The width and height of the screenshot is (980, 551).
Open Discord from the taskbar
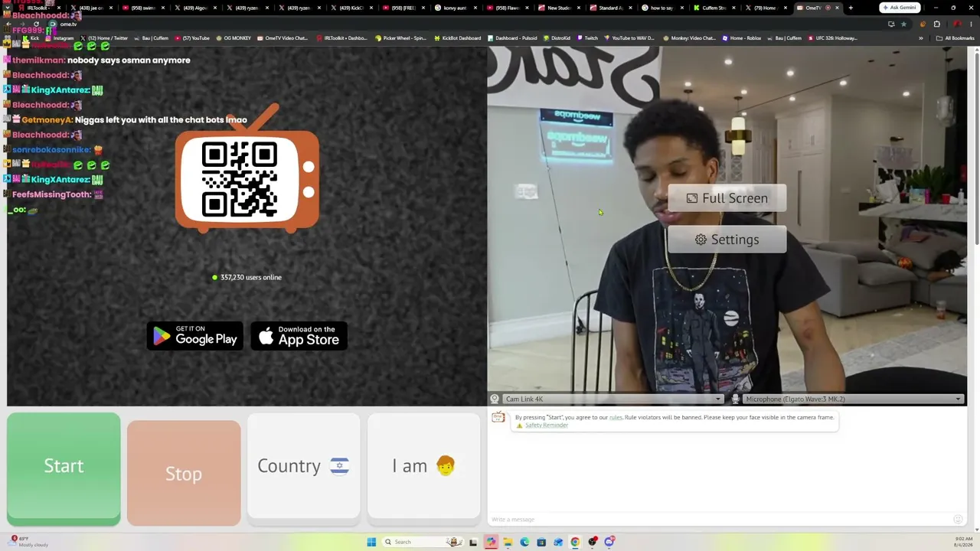(x=609, y=542)
